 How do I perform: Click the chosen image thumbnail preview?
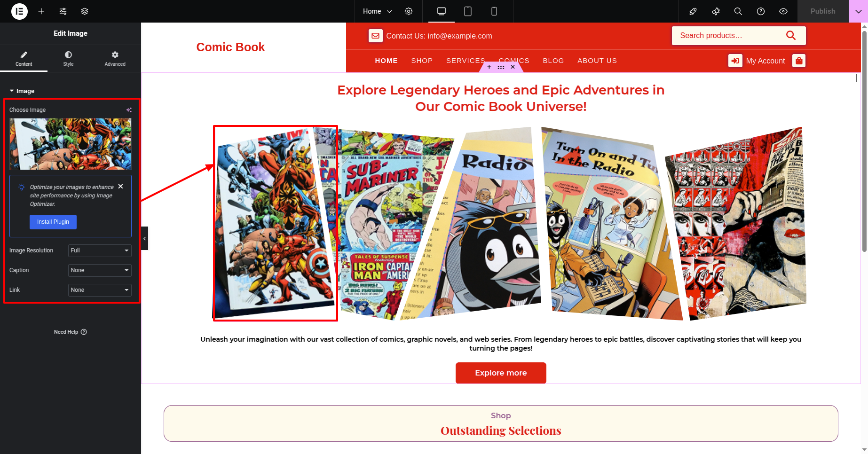[x=71, y=144]
